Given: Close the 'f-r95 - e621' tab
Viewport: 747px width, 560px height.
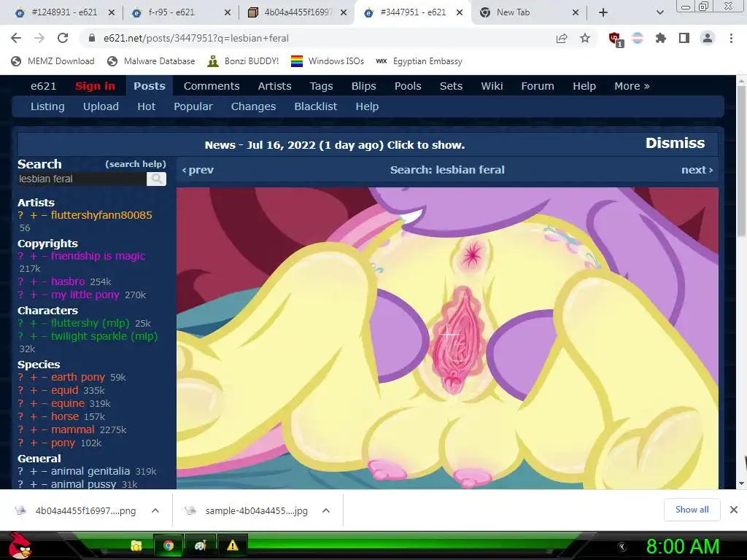Looking at the screenshot, I should 228,12.
